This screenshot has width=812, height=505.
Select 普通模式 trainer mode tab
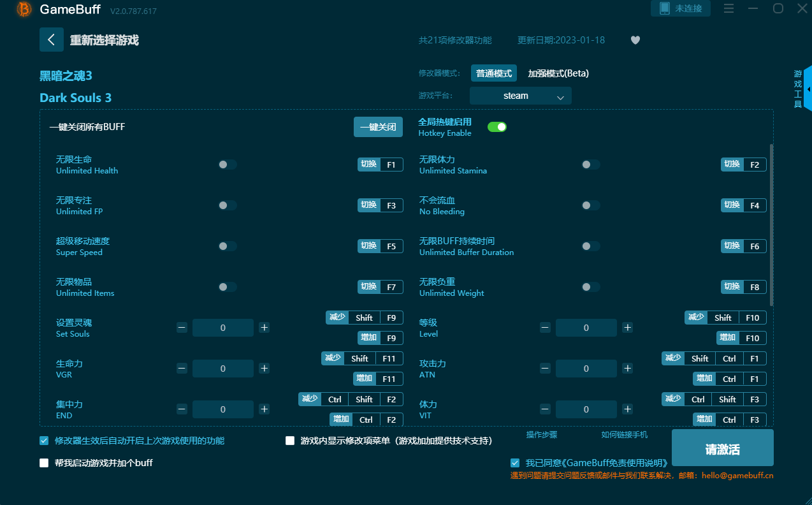tap(494, 73)
